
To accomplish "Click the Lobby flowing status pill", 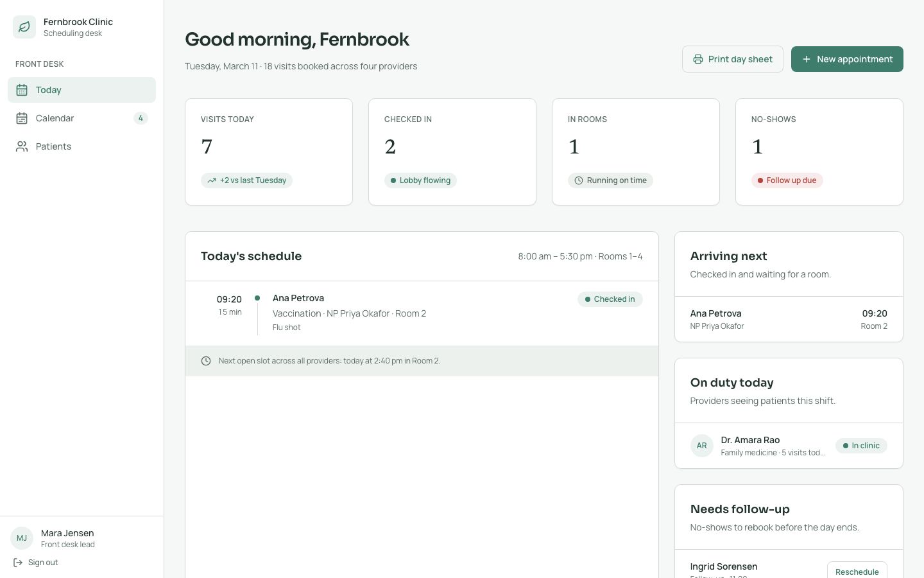I will pyautogui.click(x=420, y=180).
